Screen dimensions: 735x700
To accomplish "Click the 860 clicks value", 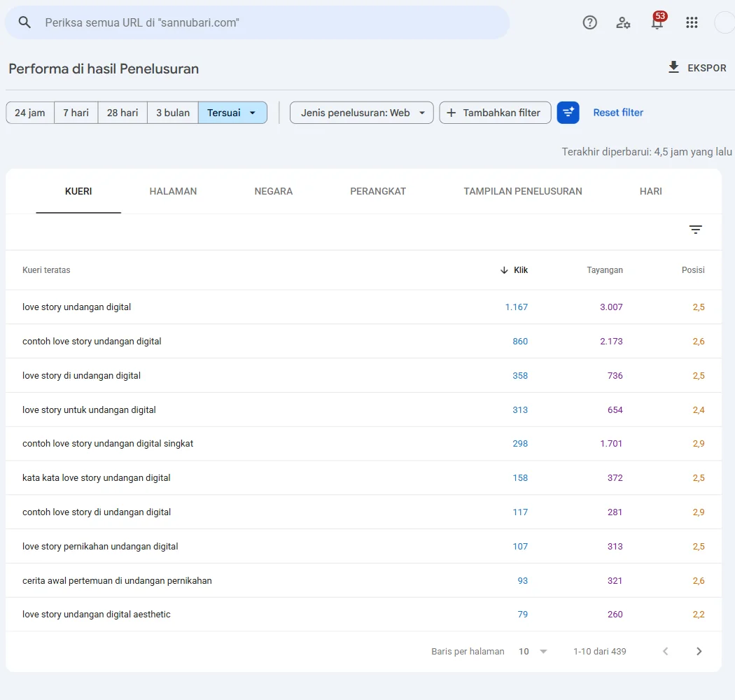I will (520, 342).
